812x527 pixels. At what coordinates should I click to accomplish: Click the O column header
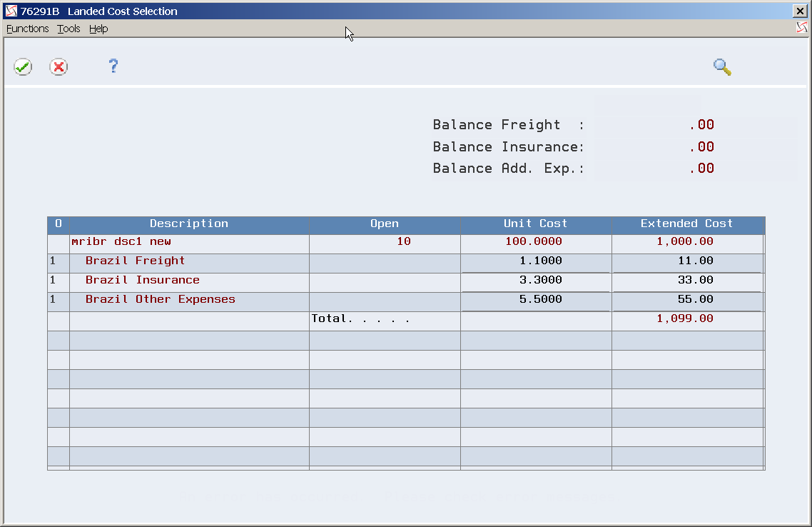point(59,224)
